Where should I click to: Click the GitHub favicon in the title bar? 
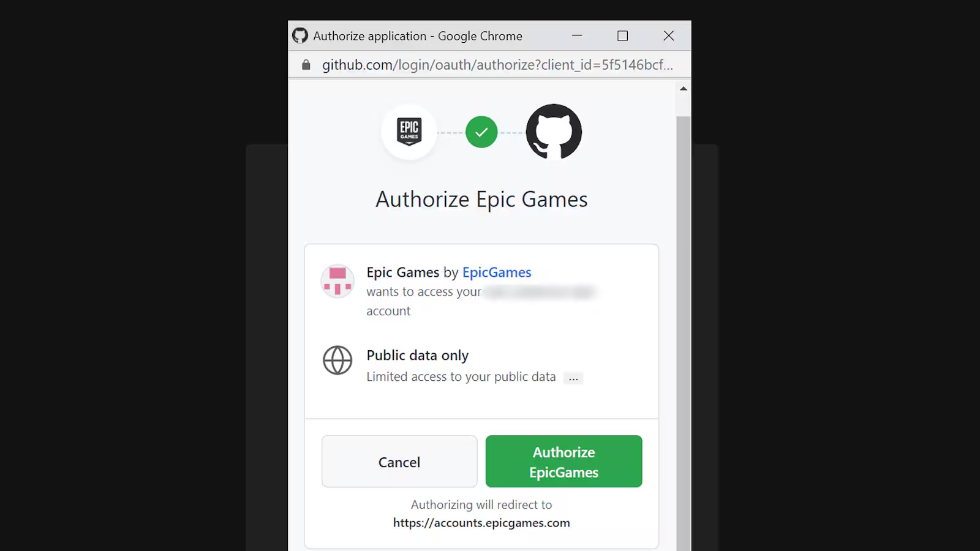click(300, 36)
